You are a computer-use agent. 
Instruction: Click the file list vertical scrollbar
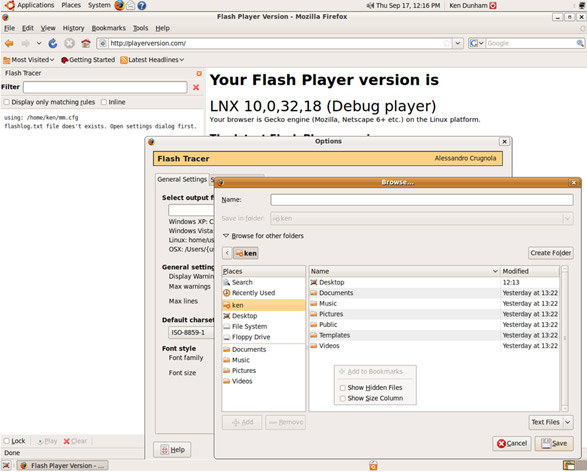(x=565, y=338)
